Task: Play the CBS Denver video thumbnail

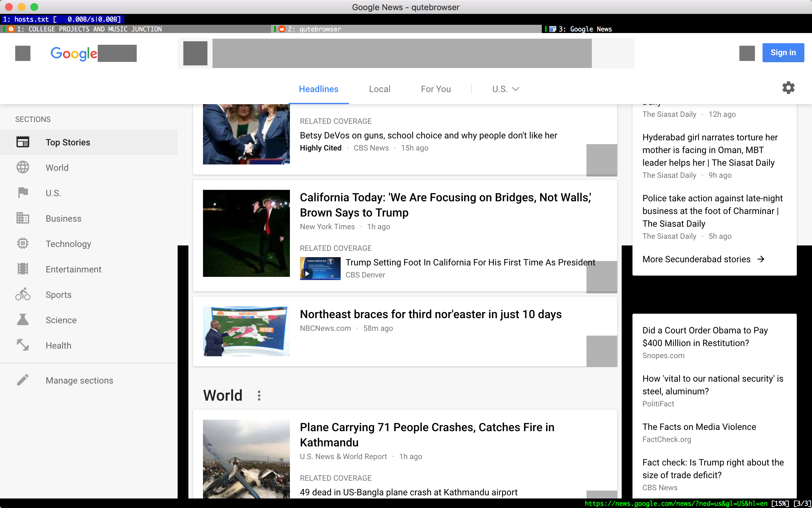Action: 320,269
